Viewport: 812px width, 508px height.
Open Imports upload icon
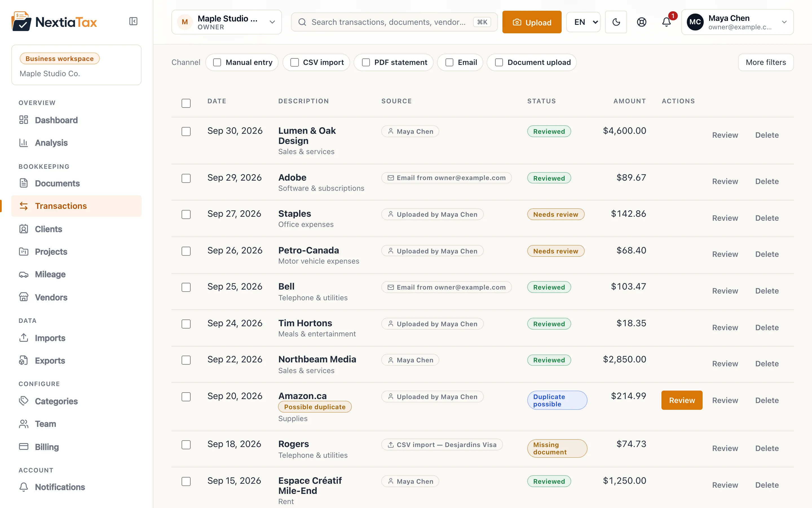tap(23, 338)
